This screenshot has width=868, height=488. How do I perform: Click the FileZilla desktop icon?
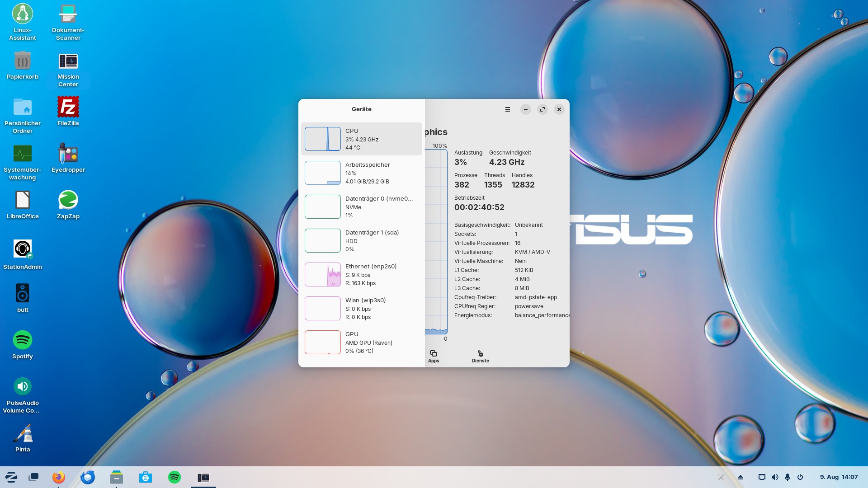(x=68, y=108)
